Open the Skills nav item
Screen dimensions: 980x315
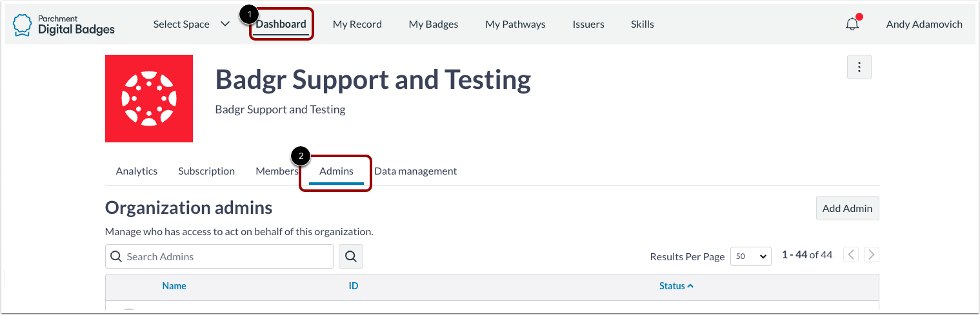click(643, 24)
